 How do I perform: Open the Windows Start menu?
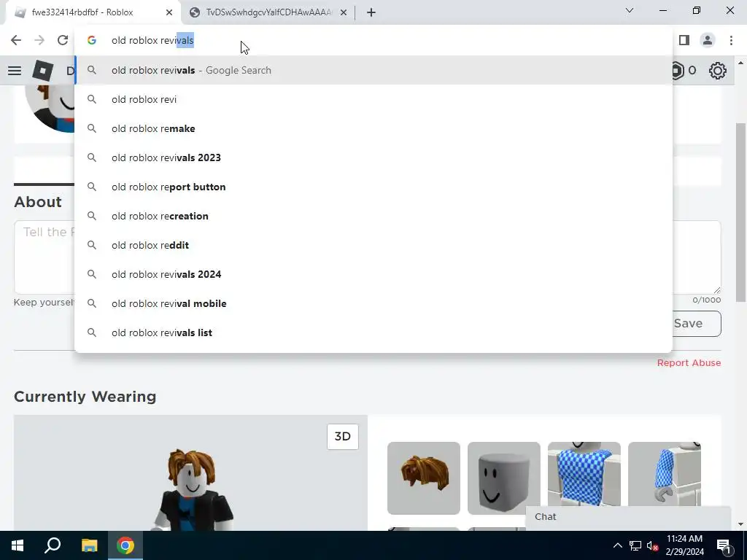(x=18, y=545)
